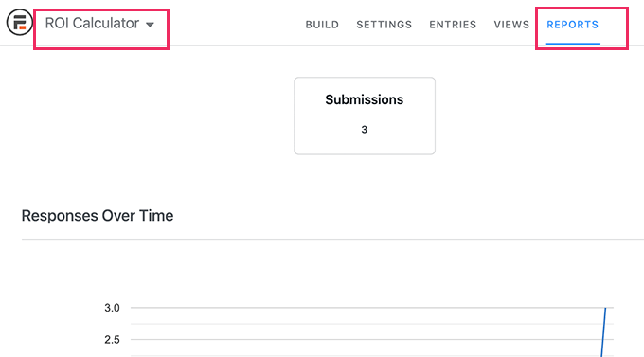
Task: Expand the ROI Calculator dropdown arrow
Action: tap(150, 25)
